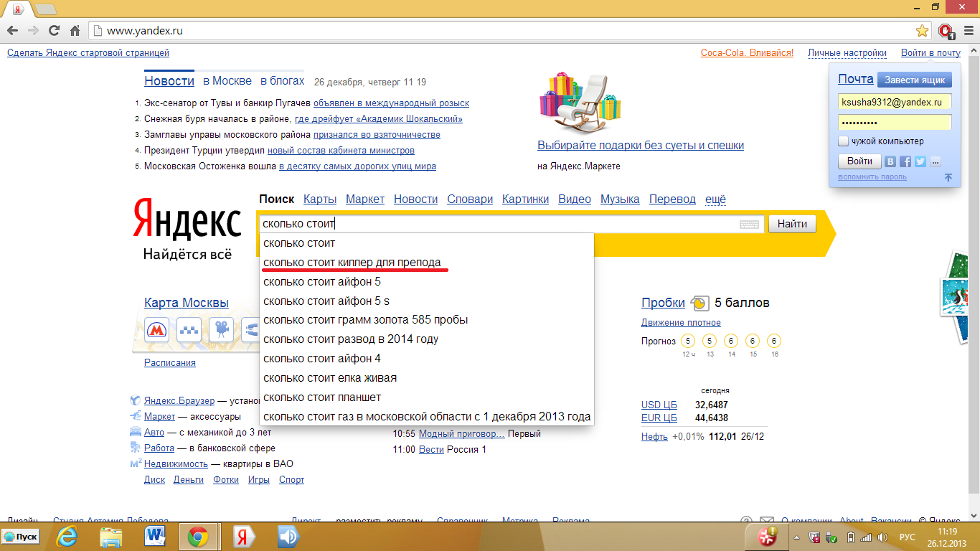Show more social login options (…)

935,161
